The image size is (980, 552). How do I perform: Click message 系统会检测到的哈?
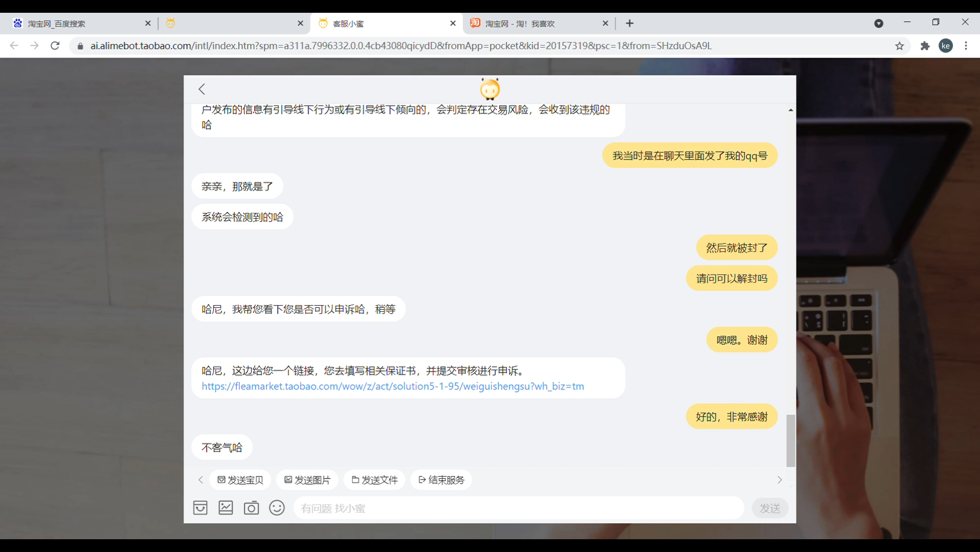[x=242, y=217]
